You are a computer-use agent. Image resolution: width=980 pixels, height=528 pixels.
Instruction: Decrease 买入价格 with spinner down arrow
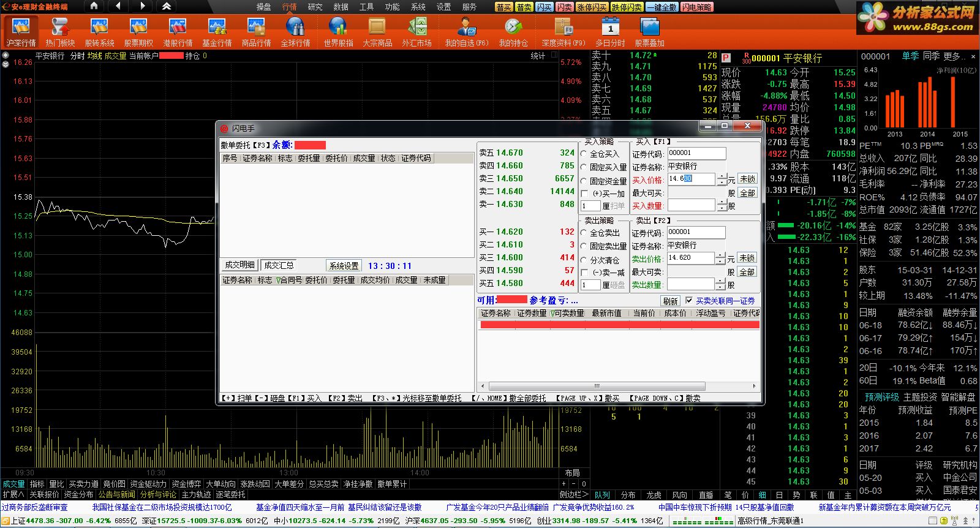click(x=722, y=183)
